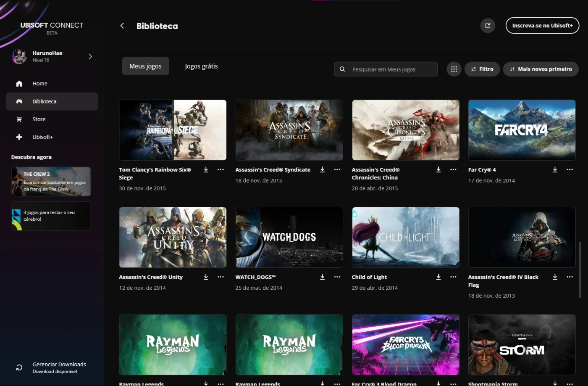The height and width of the screenshot is (386, 588).
Task: Expand the HarunoHae profile chevron
Action: click(x=90, y=56)
